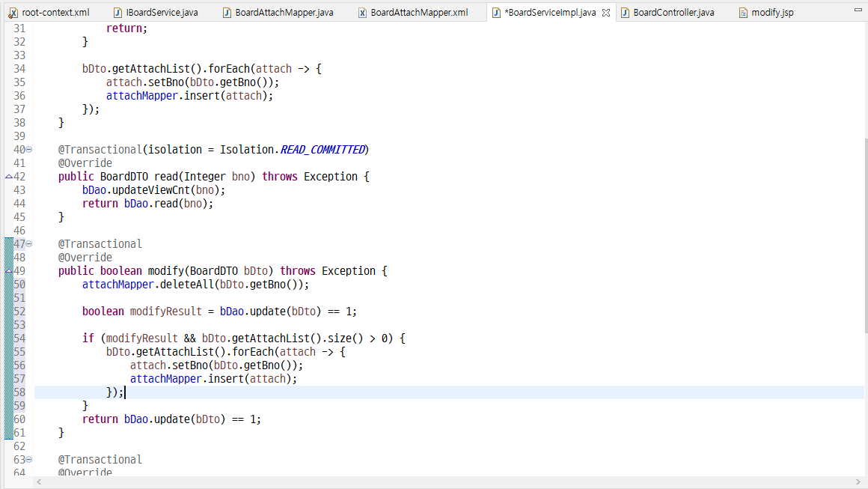
Task: Click 'attachMapper.insert(attach)' on line 36
Action: coord(188,96)
